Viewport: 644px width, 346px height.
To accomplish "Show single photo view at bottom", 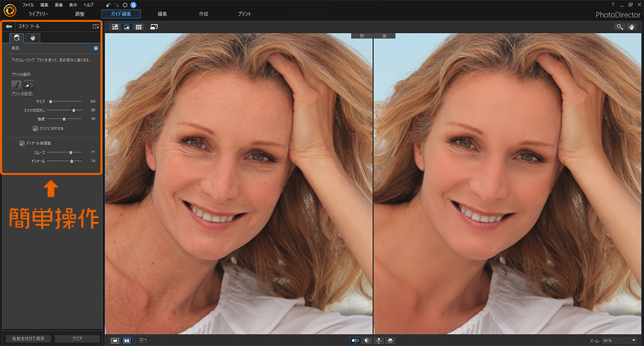I will point(115,341).
